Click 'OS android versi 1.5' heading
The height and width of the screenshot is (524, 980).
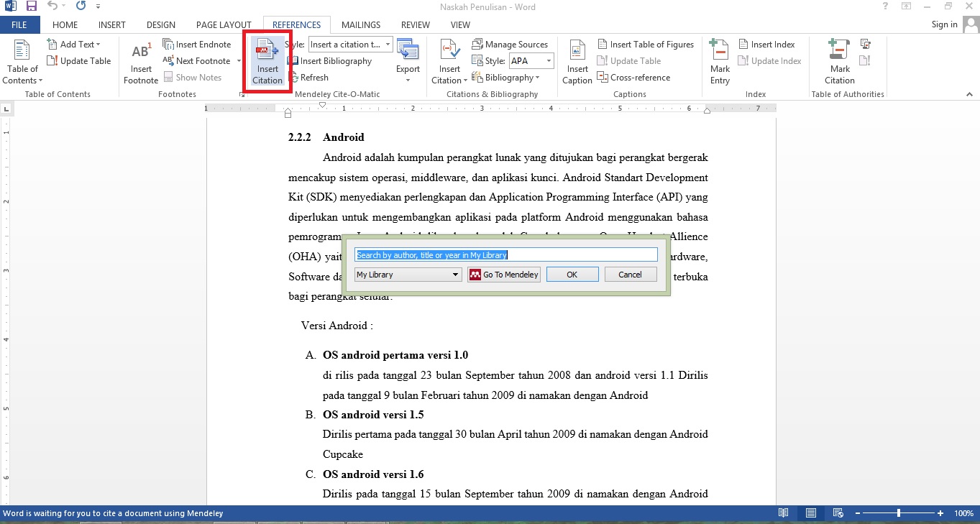(x=373, y=415)
